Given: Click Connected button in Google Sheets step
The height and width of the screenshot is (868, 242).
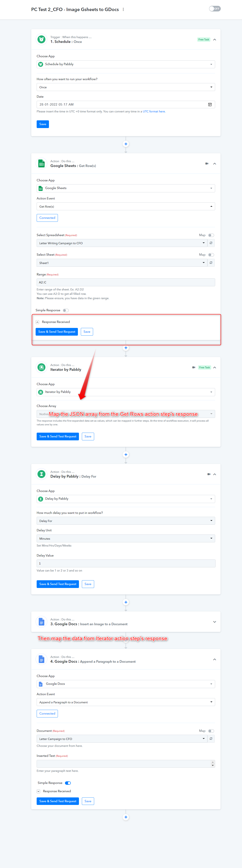Looking at the screenshot, I should (47, 218).
